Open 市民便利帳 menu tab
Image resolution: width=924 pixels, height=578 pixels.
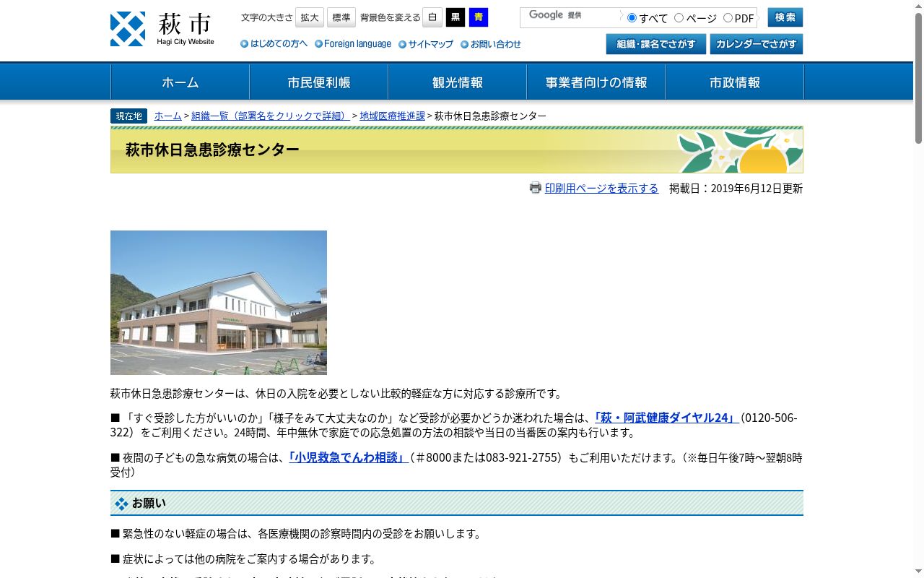tap(318, 82)
